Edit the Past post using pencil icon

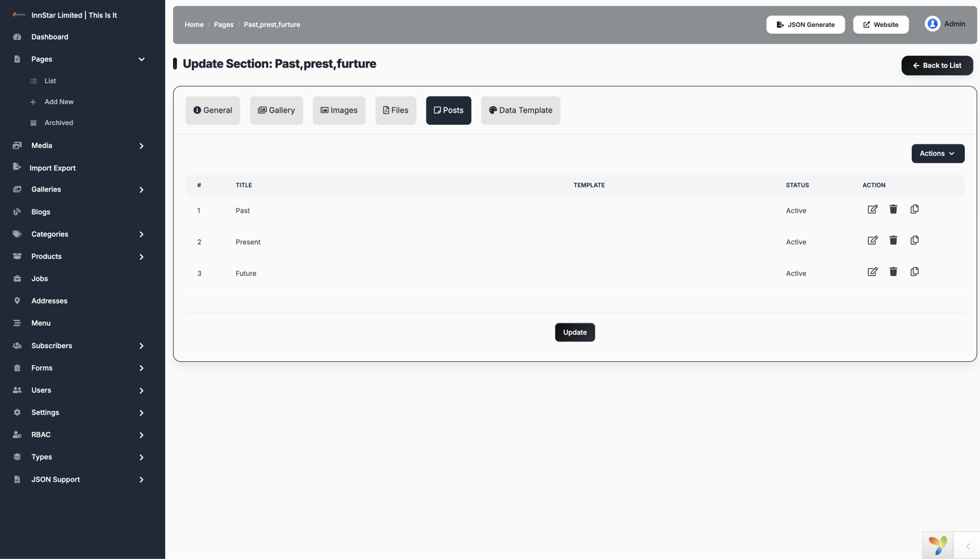click(x=873, y=209)
